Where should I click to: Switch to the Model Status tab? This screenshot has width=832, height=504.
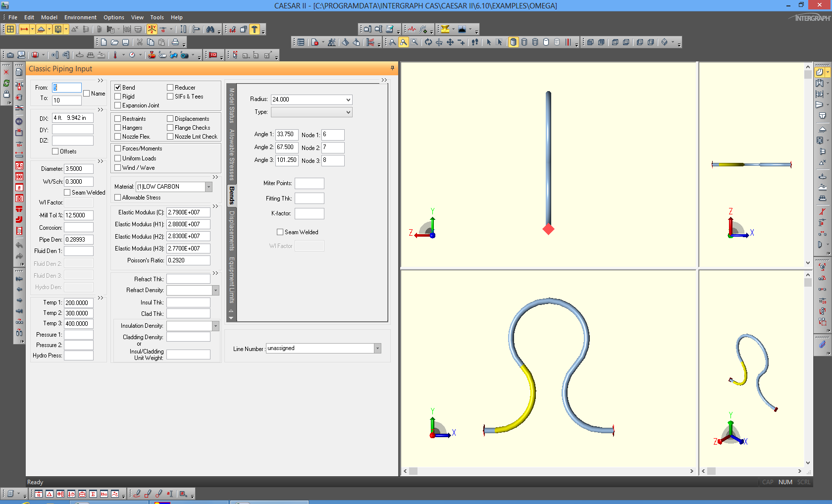231,105
